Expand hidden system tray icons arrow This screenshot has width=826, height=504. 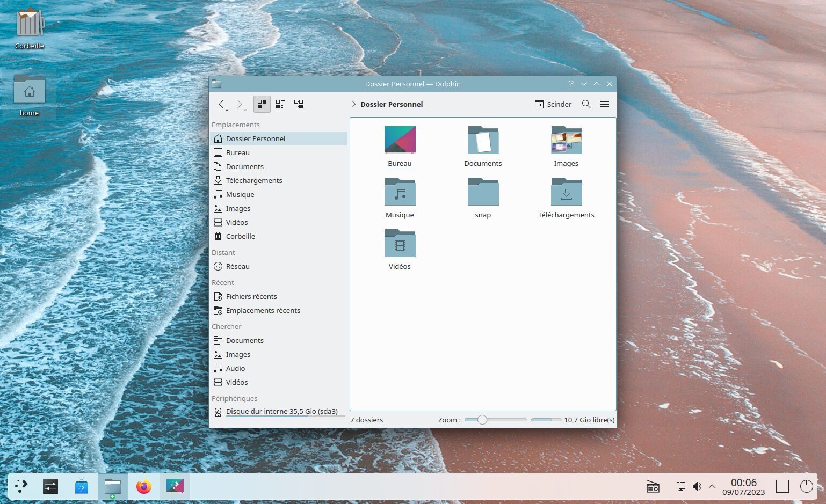(x=712, y=486)
